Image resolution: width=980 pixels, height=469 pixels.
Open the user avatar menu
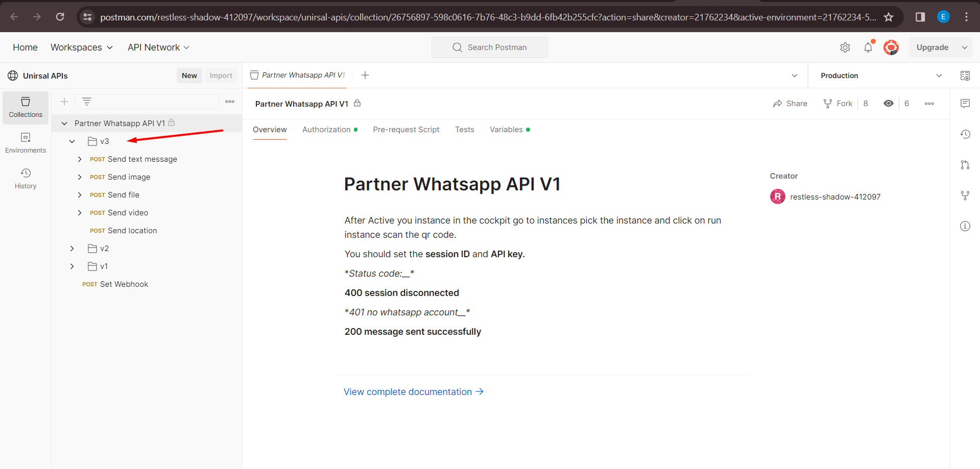(891, 47)
